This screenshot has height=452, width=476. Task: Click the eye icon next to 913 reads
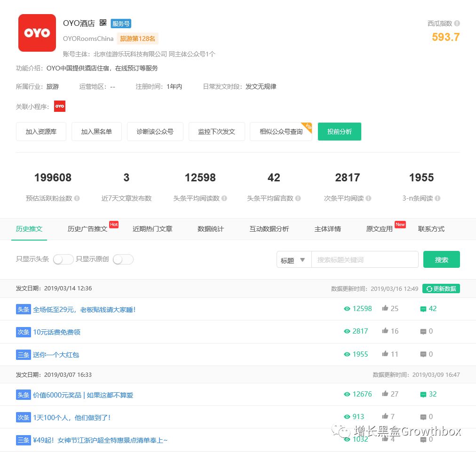pyautogui.click(x=347, y=417)
